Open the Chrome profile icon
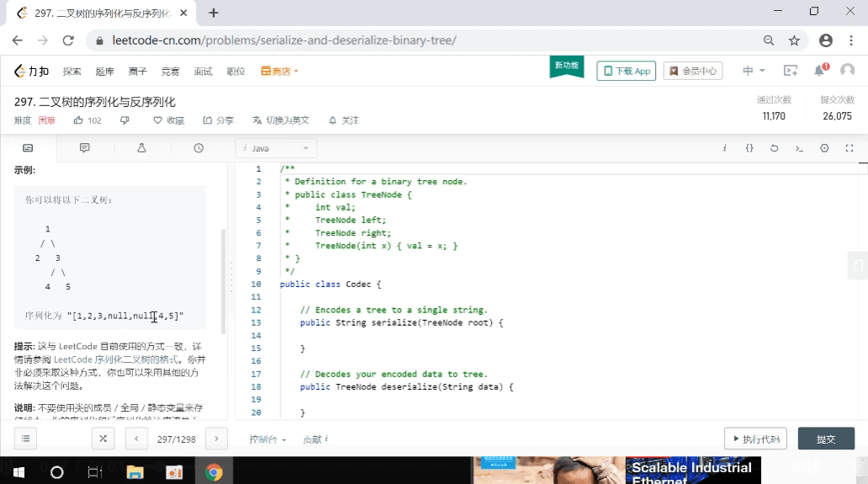The height and width of the screenshot is (484, 868). pyautogui.click(x=826, y=40)
